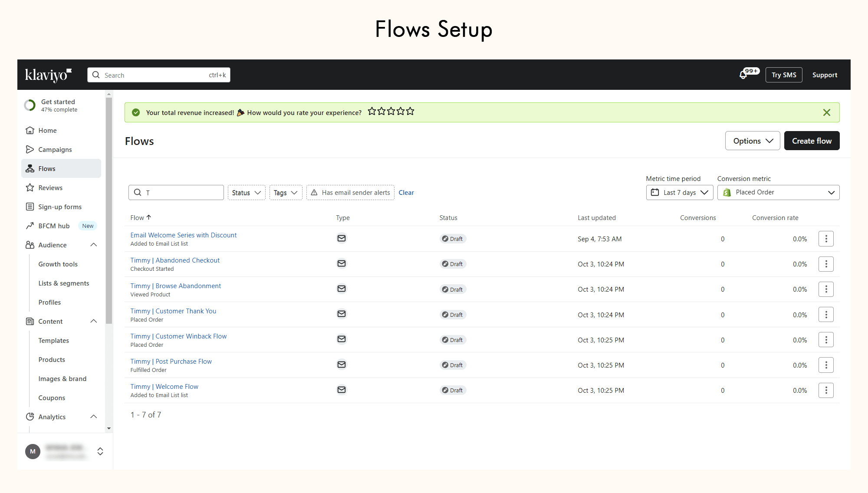Go to Campaigns in the sidebar
868x493 pixels.
tap(55, 149)
